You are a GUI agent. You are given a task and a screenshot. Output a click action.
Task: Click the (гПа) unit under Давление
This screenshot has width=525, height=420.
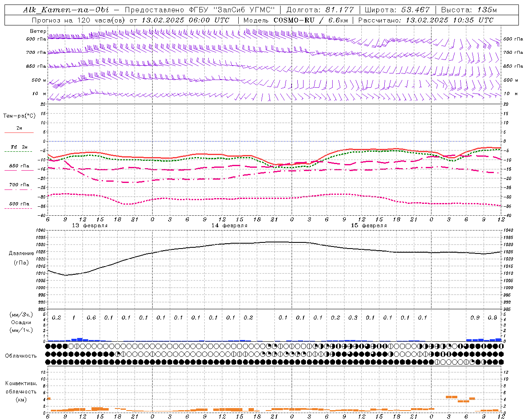tap(21, 262)
